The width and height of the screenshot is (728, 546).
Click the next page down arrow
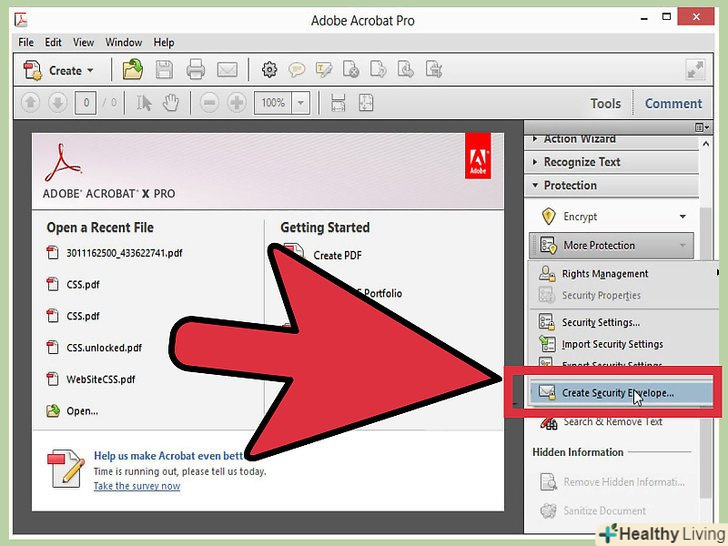click(58, 103)
